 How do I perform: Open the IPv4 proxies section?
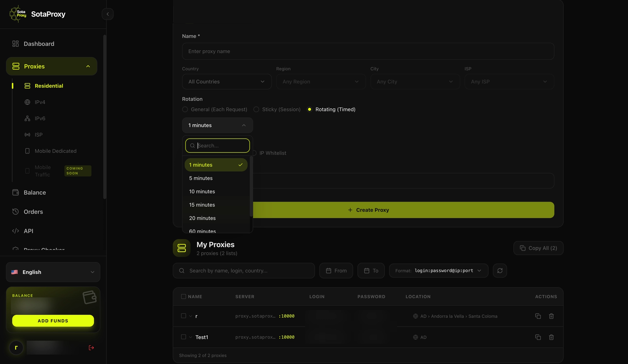coord(40,102)
